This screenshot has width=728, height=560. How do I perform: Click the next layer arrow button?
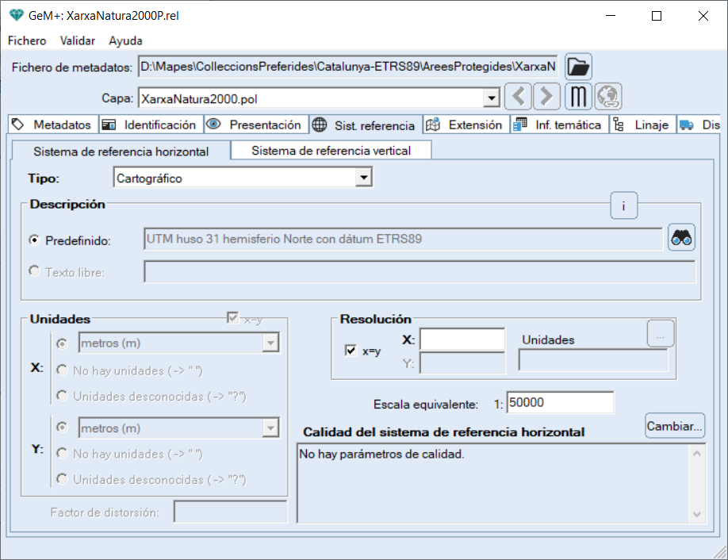point(546,97)
